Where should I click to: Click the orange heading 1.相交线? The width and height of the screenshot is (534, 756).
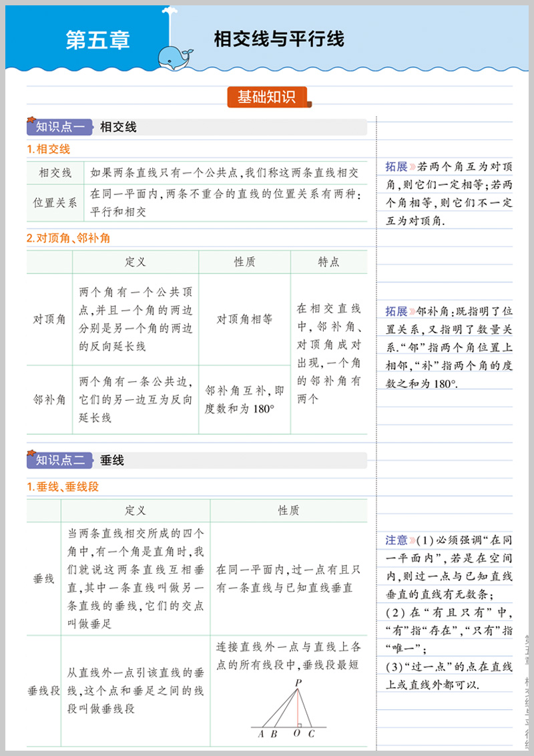coord(48,149)
